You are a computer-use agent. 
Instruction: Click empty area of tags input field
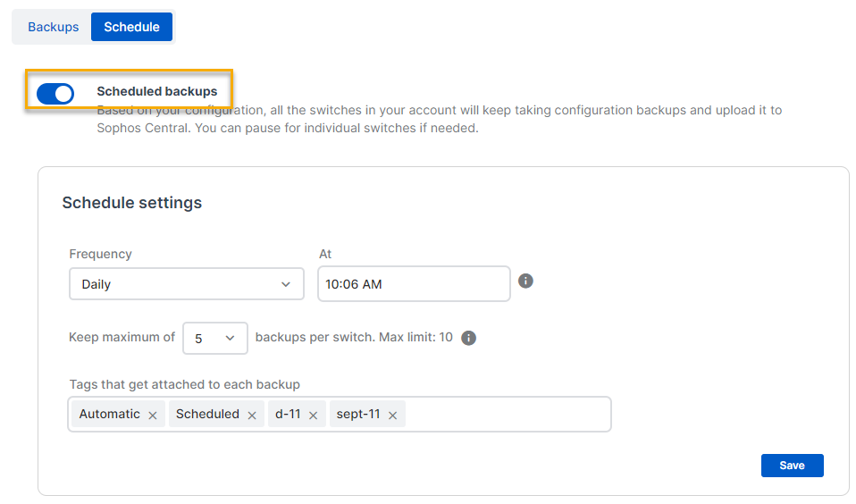508,415
